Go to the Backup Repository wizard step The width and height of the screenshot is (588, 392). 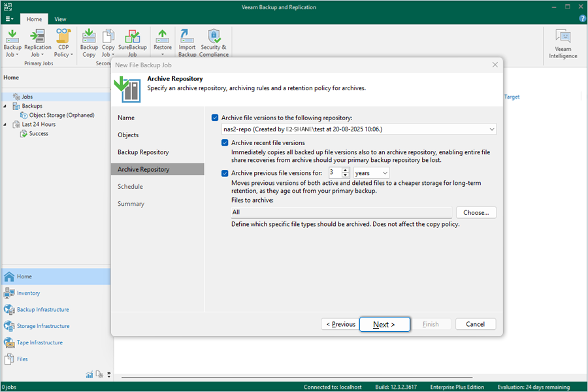click(x=143, y=152)
